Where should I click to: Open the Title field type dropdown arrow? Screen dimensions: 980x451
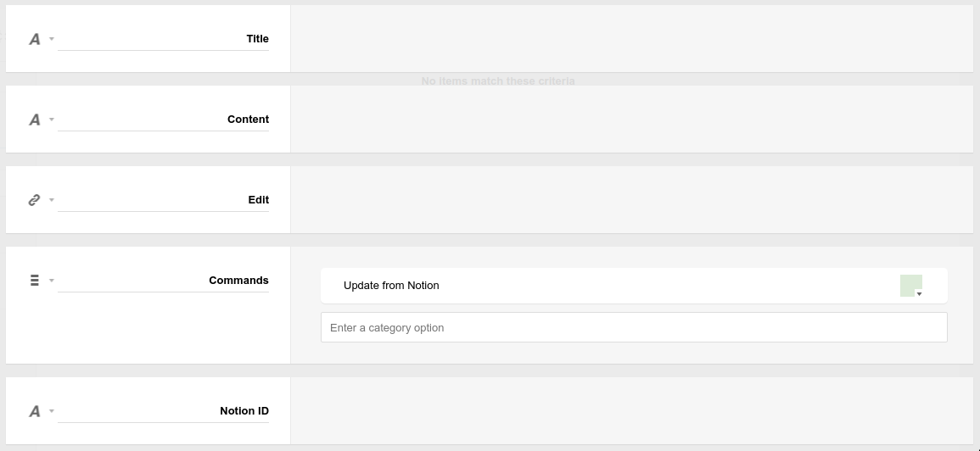coord(52,39)
